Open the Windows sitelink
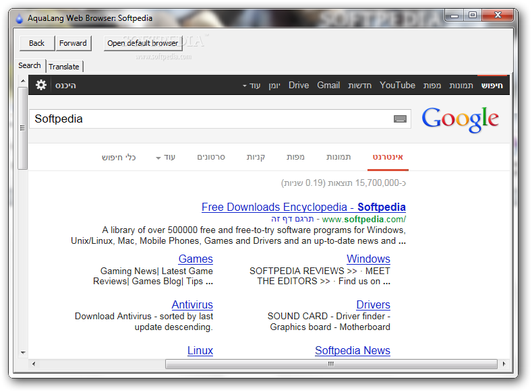The height and width of the screenshot is (392, 532). pyautogui.click(x=368, y=259)
